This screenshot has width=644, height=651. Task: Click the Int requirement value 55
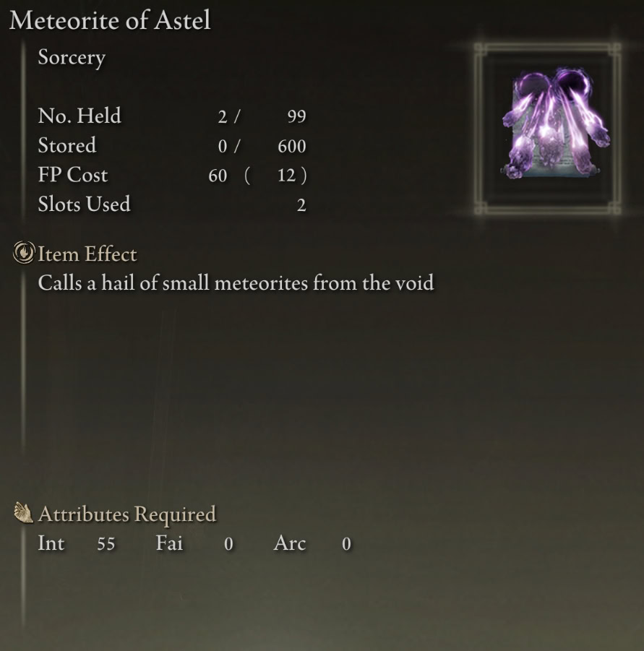(x=106, y=544)
